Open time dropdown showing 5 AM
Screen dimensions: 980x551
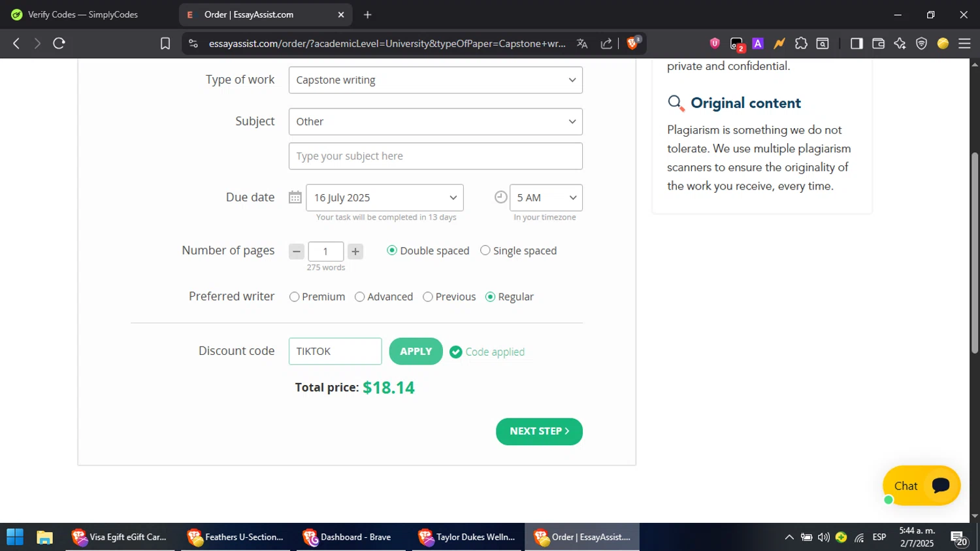tap(546, 197)
